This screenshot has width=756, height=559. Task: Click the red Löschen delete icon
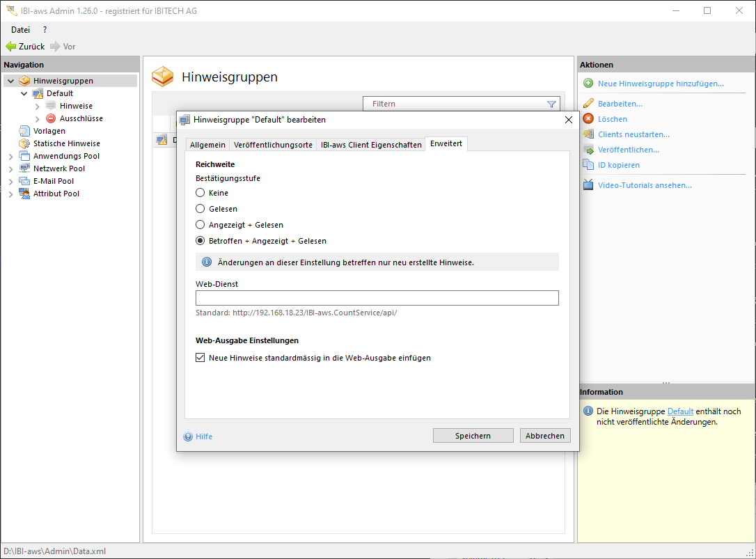click(588, 119)
